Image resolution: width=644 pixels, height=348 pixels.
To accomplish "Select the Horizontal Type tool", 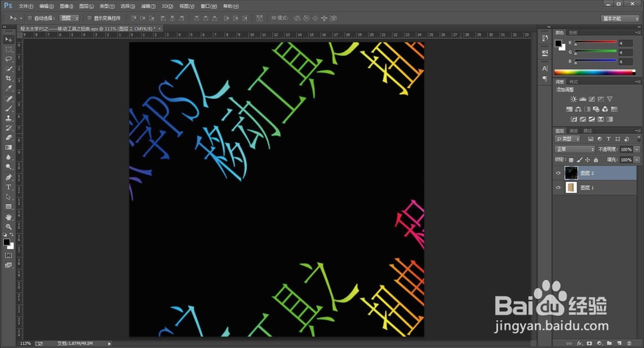I will pos(8,187).
